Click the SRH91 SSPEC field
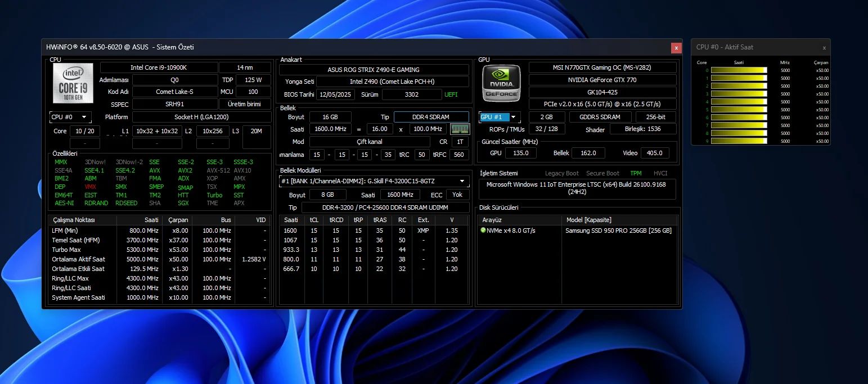 tap(175, 104)
